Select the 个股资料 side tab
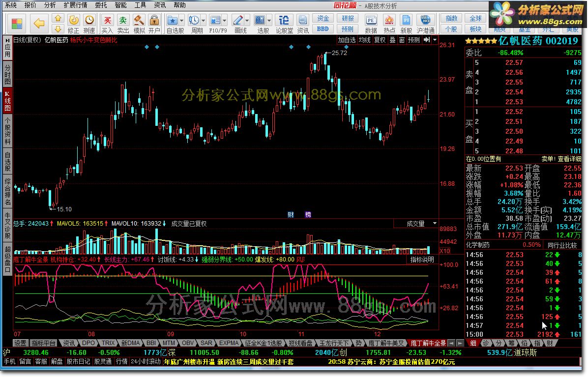Image resolution: width=588 pixels, height=377 pixels. (7, 131)
